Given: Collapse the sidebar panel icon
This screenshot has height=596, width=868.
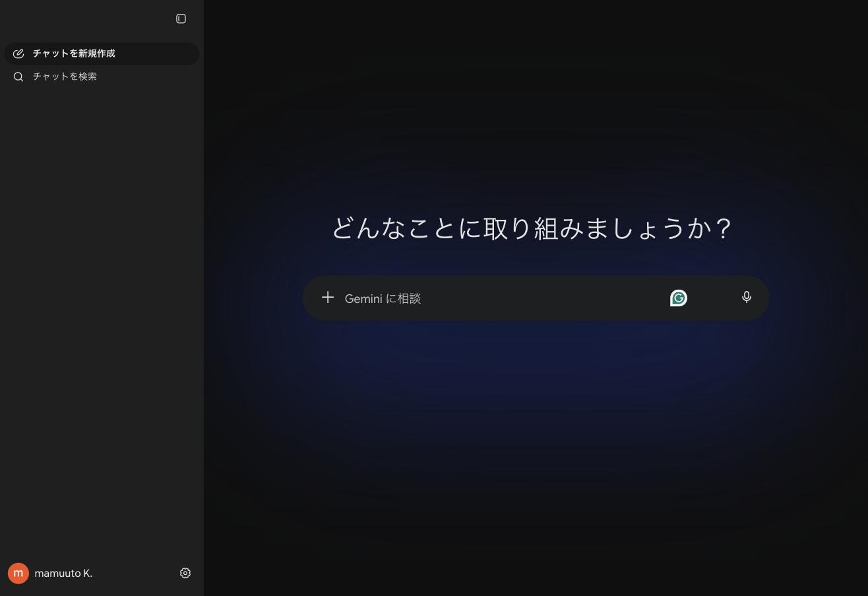Looking at the screenshot, I should 181,18.
